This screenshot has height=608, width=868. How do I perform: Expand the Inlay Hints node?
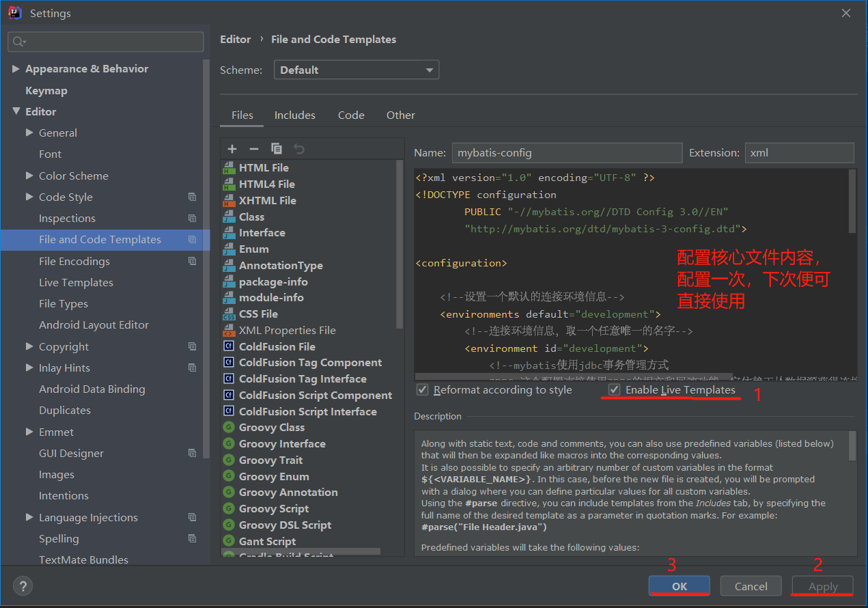(x=29, y=368)
